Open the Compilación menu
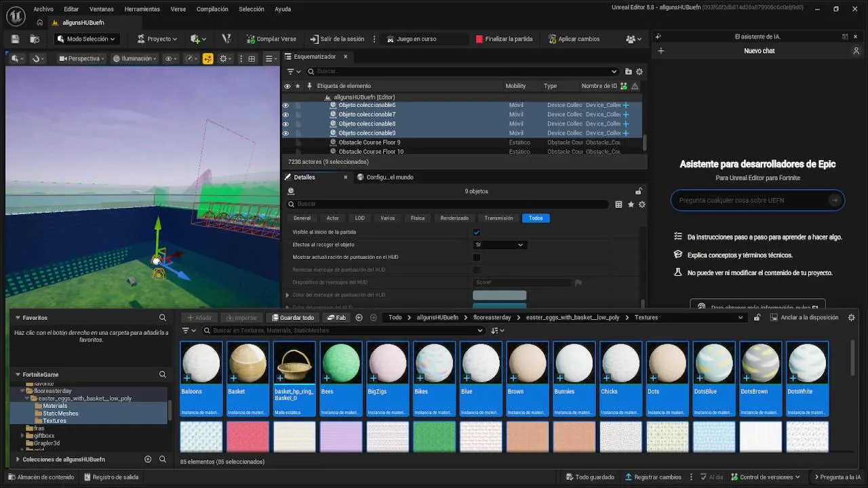Image resolution: width=868 pixels, height=488 pixels. tap(212, 9)
